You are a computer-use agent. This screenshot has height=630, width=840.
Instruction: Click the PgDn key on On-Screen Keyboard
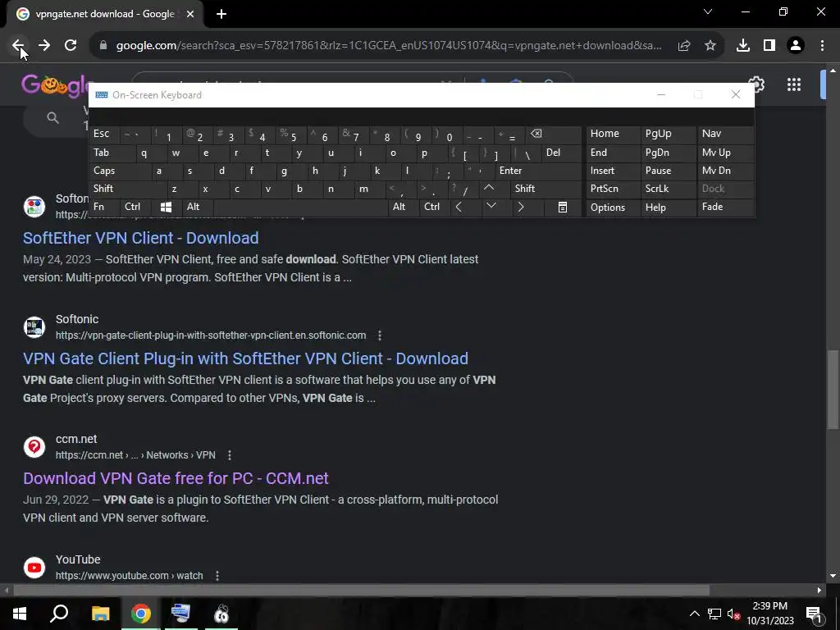click(x=668, y=153)
